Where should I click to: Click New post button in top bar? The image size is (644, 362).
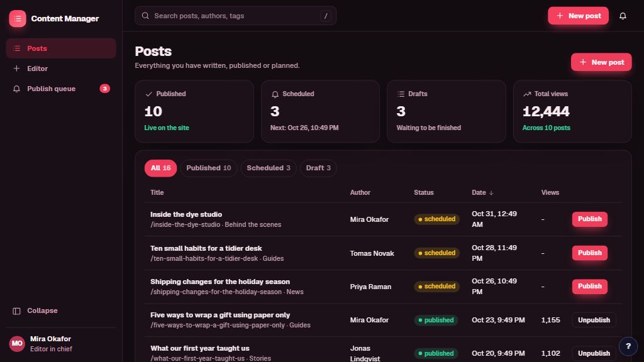(578, 16)
